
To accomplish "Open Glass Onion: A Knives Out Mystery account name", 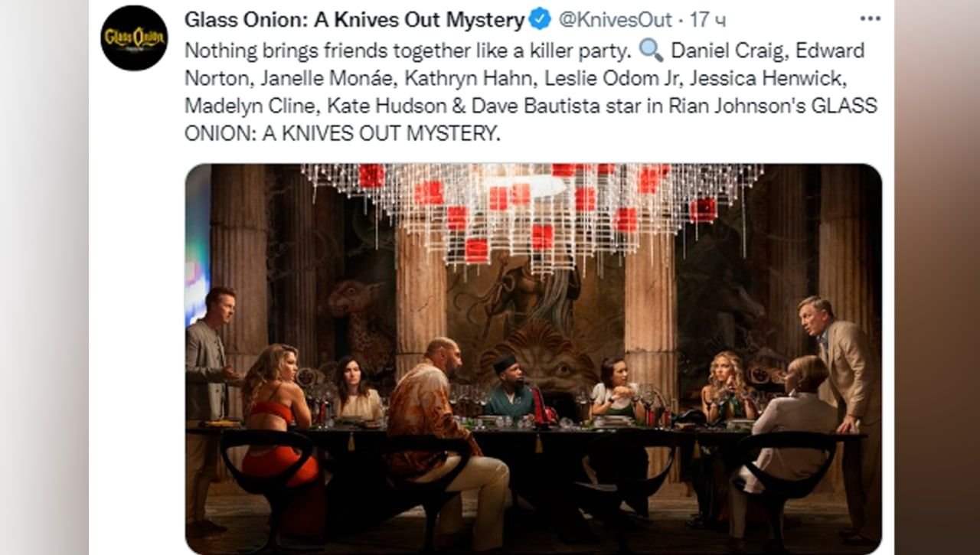I will pyautogui.click(x=354, y=20).
